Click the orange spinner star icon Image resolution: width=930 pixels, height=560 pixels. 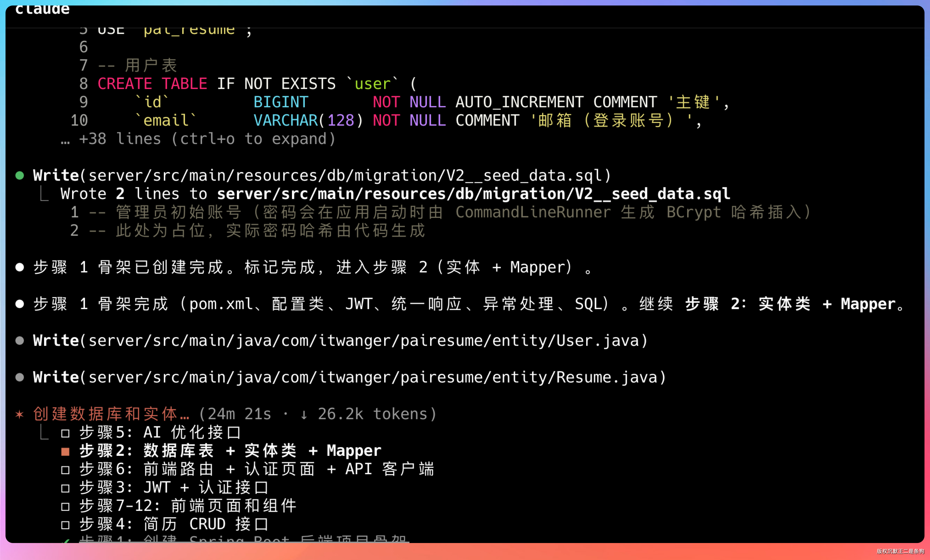[20, 414]
